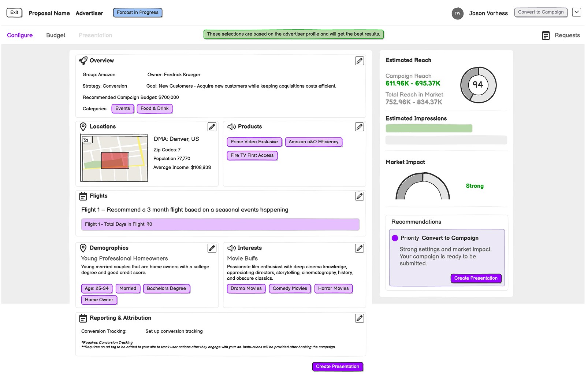Image resolution: width=588 pixels, height=379 pixels.
Task: Click Convert to Campaign button
Action: [x=541, y=12]
